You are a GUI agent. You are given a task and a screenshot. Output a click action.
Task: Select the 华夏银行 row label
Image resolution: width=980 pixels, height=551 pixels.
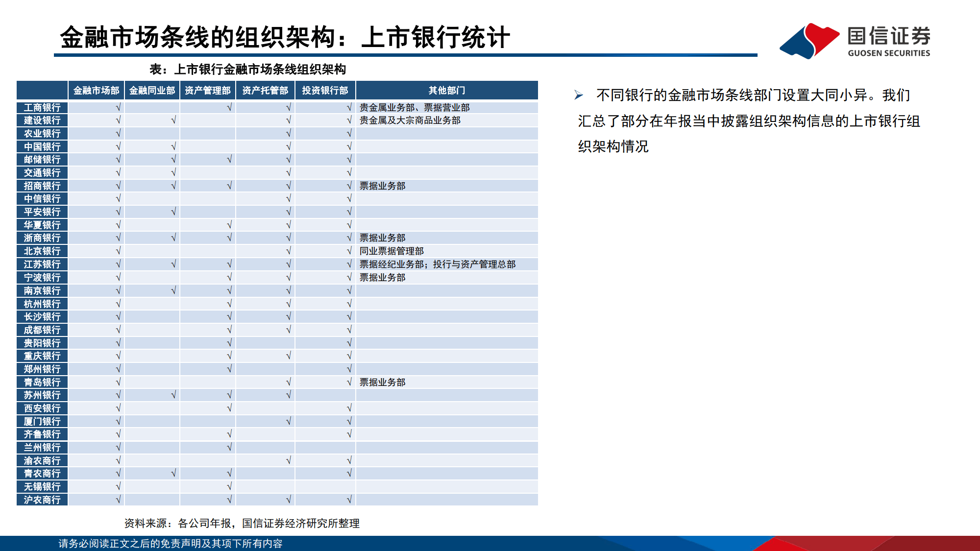(42, 225)
